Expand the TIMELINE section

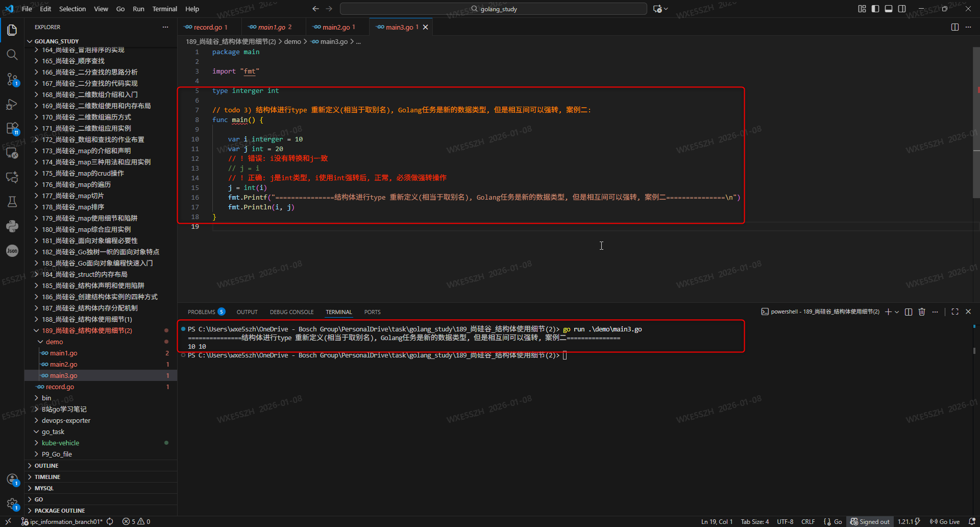[x=101, y=477]
